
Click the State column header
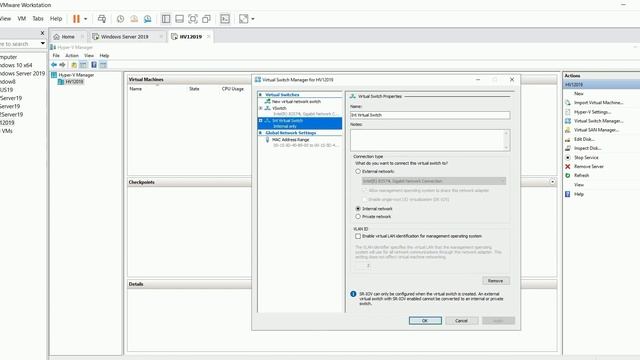(x=194, y=89)
